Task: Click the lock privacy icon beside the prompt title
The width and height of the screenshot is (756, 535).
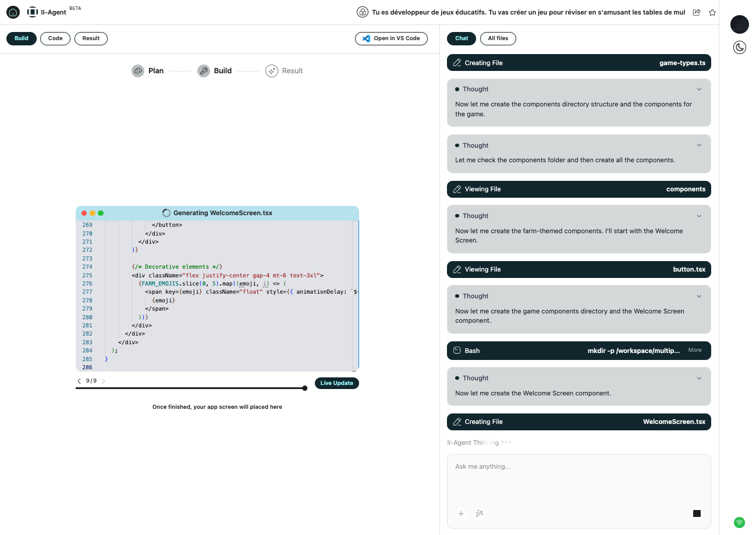Action: click(x=363, y=12)
